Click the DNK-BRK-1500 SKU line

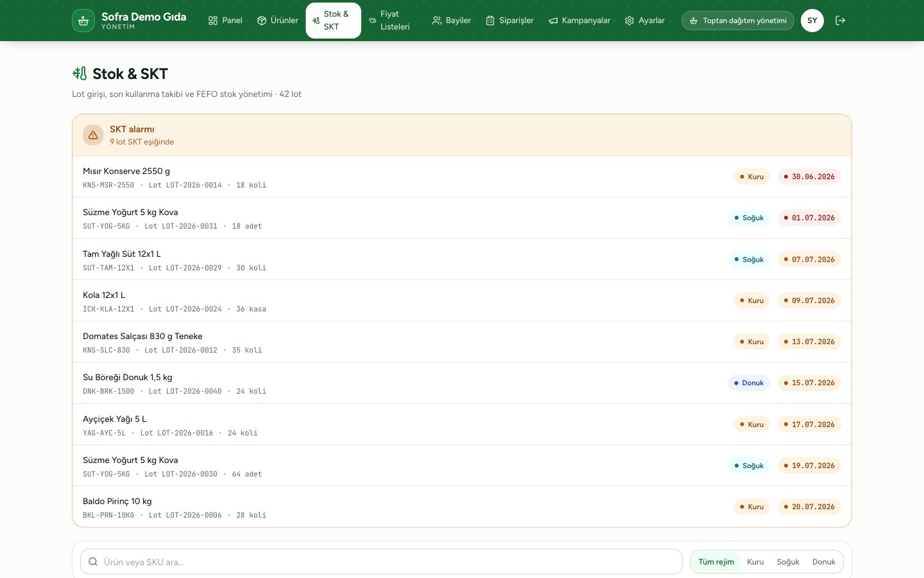[x=175, y=391]
